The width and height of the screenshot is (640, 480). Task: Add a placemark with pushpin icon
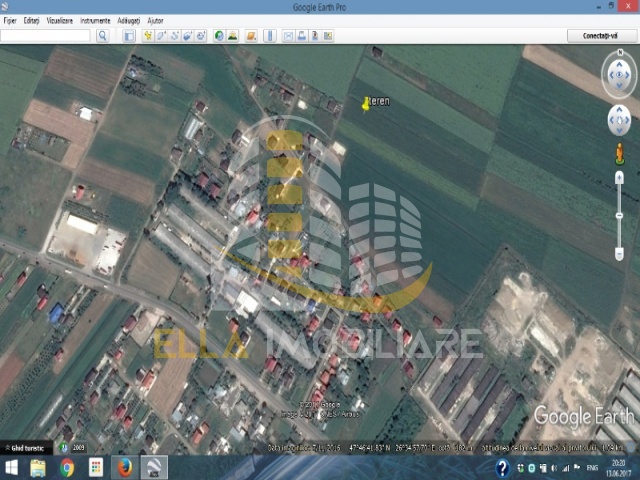[x=148, y=36]
